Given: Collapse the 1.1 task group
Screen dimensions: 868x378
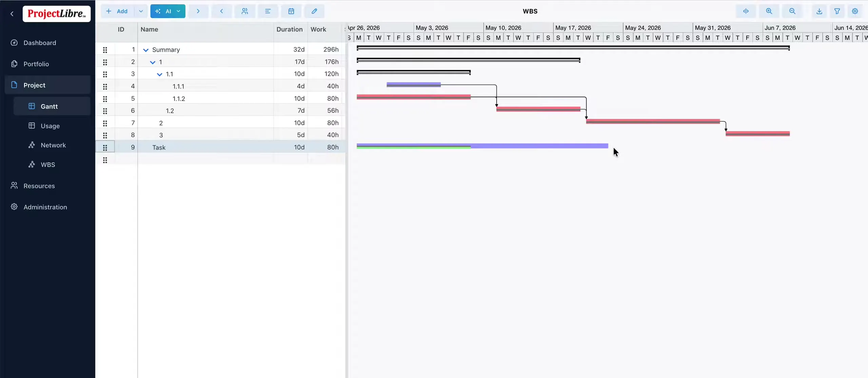Looking at the screenshot, I should click(x=159, y=74).
